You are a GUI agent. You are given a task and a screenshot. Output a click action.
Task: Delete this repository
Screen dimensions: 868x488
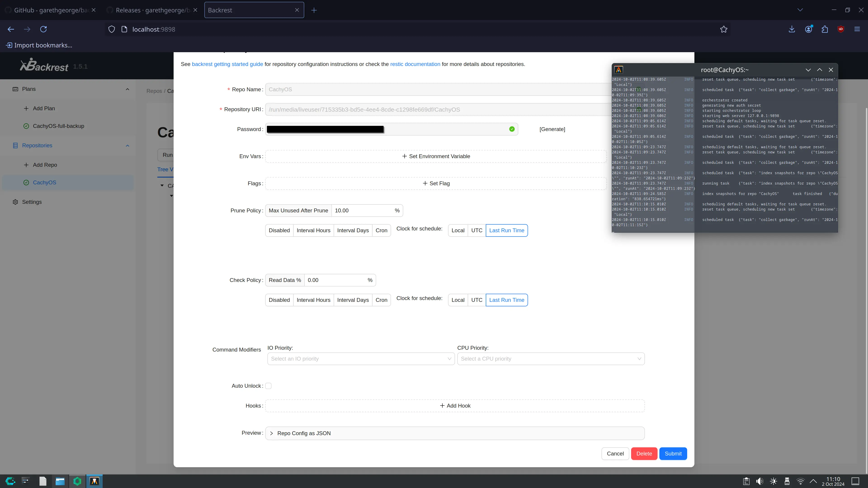click(x=644, y=454)
